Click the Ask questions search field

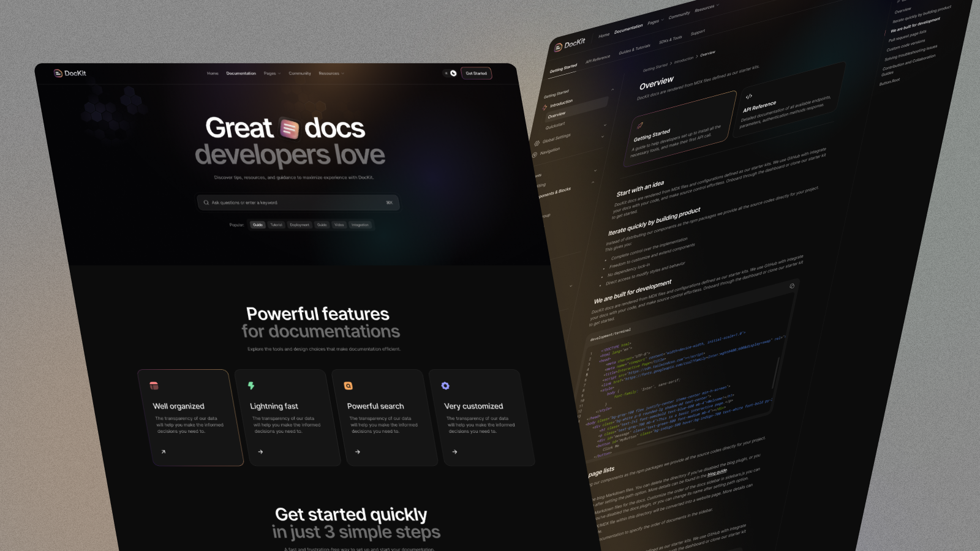click(298, 203)
